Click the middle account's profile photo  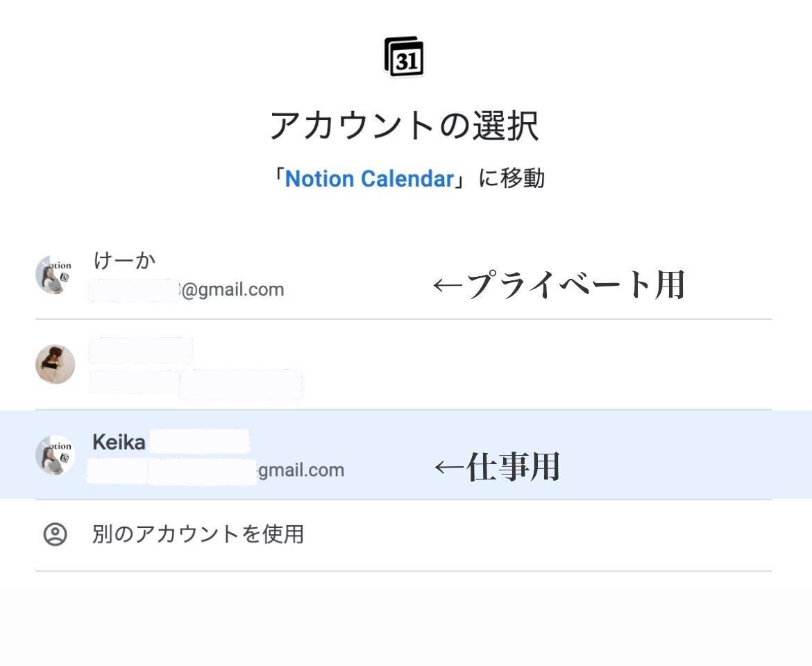point(55,364)
